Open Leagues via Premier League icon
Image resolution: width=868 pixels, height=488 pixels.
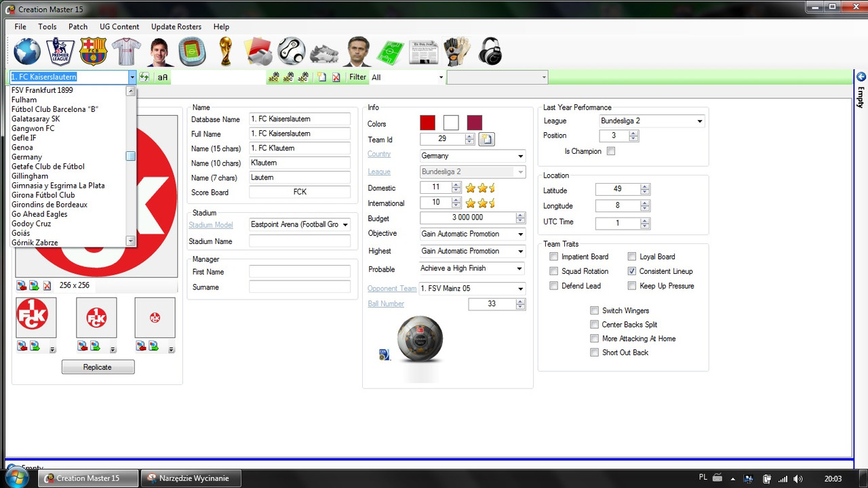60,52
